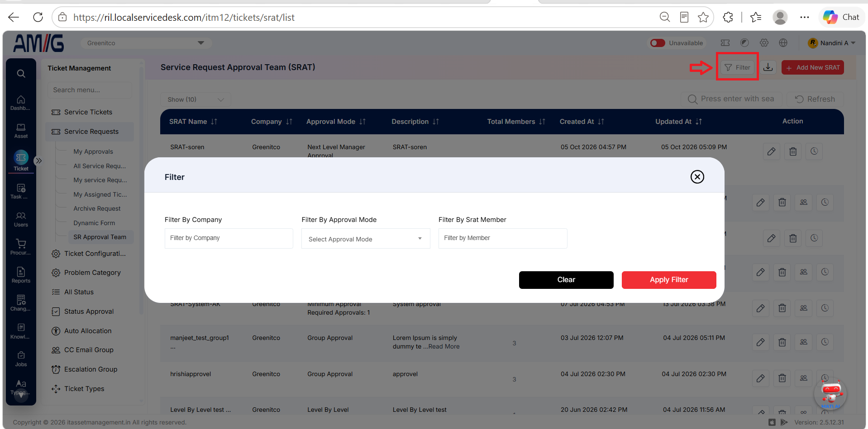Toggle the Unavailable status switch

pos(658,43)
